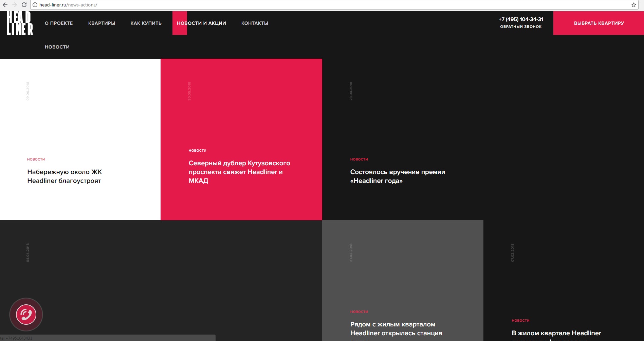Click the 09.06.2018 date on white card
Image resolution: width=644 pixels, height=341 pixels.
(x=28, y=91)
